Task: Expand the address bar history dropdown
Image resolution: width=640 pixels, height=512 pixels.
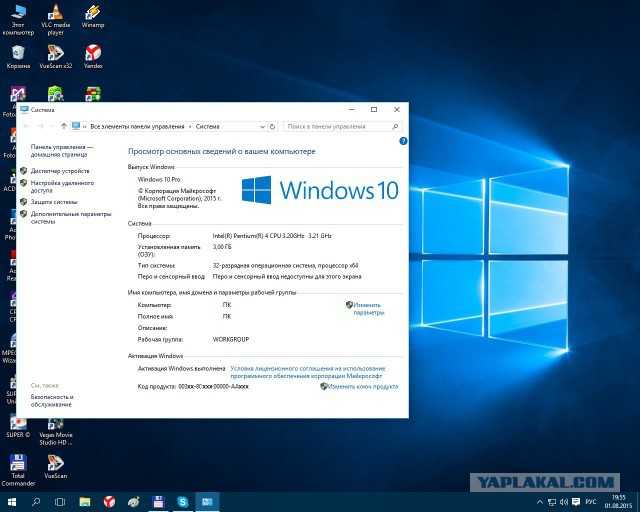Action: [262, 127]
